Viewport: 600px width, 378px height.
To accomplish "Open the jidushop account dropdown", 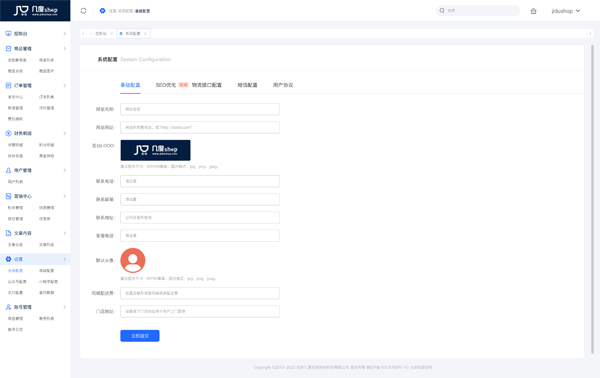I will (566, 11).
